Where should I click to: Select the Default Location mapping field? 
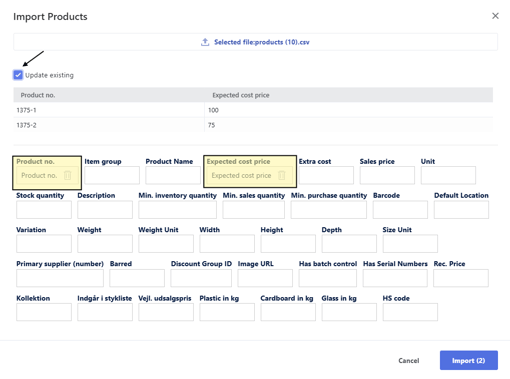[x=461, y=210]
